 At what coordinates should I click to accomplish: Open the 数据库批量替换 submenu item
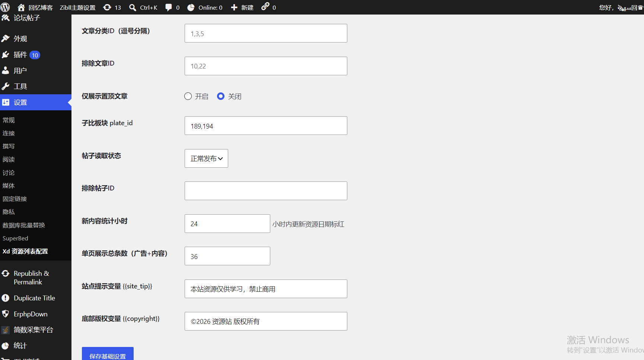[x=24, y=225]
